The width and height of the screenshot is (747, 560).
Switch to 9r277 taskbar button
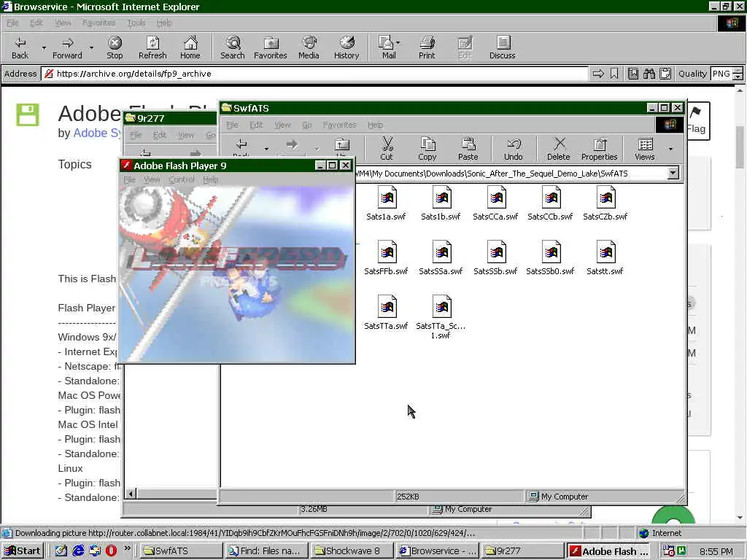522,551
